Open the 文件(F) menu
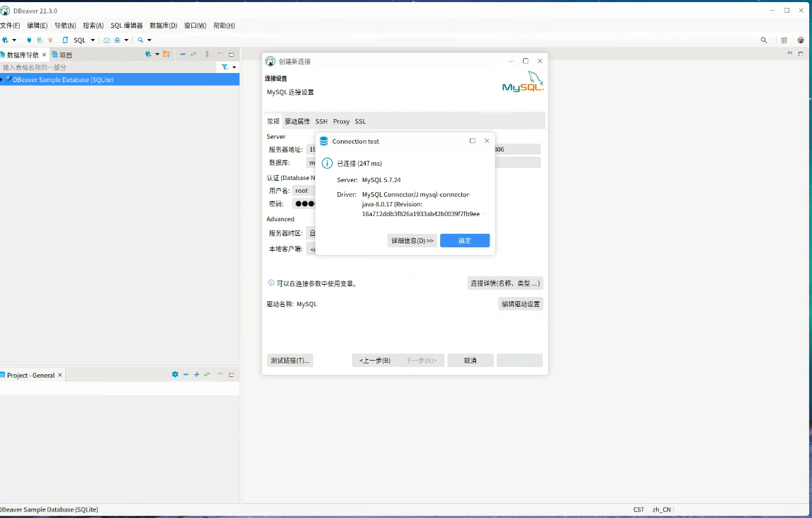 click(x=10, y=26)
